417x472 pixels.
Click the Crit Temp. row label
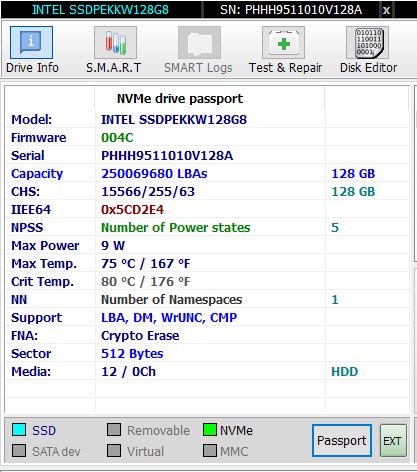(x=42, y=282)
